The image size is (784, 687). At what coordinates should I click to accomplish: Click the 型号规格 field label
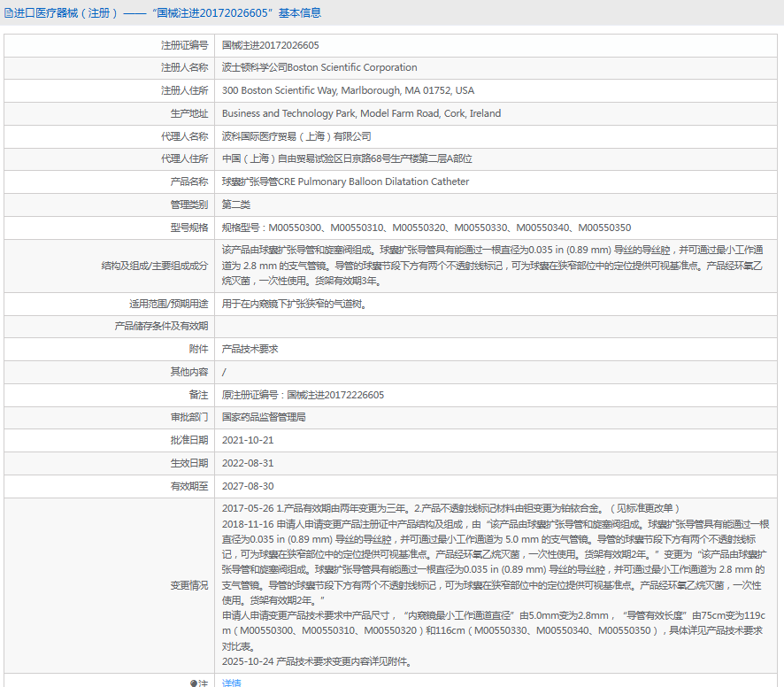click(189, 228)
